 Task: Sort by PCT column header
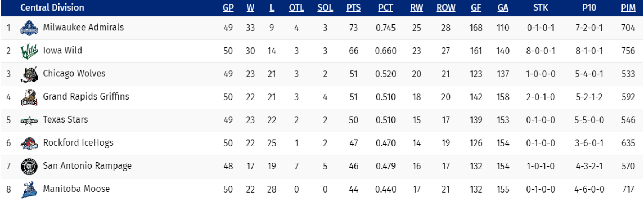(x=386, y=8)
